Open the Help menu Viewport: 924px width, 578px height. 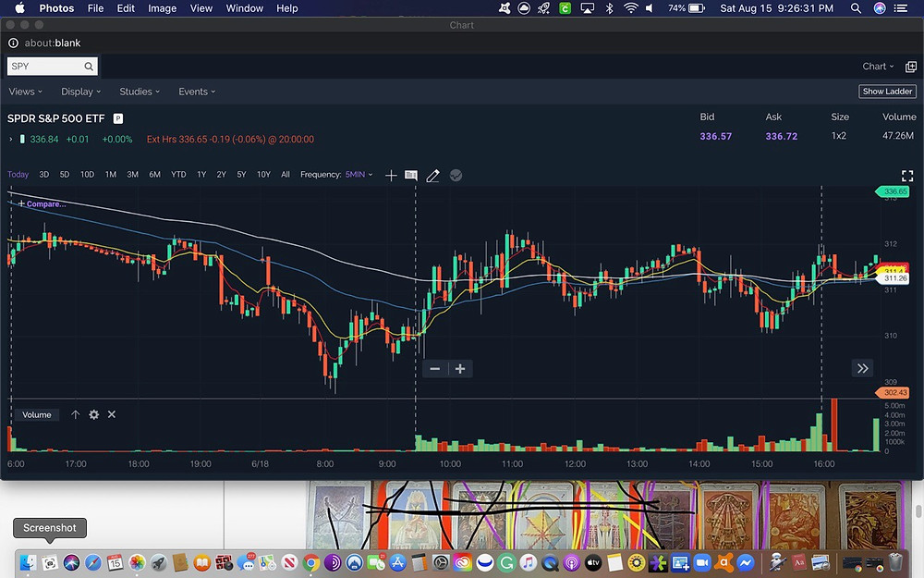[x=287, y=8]
